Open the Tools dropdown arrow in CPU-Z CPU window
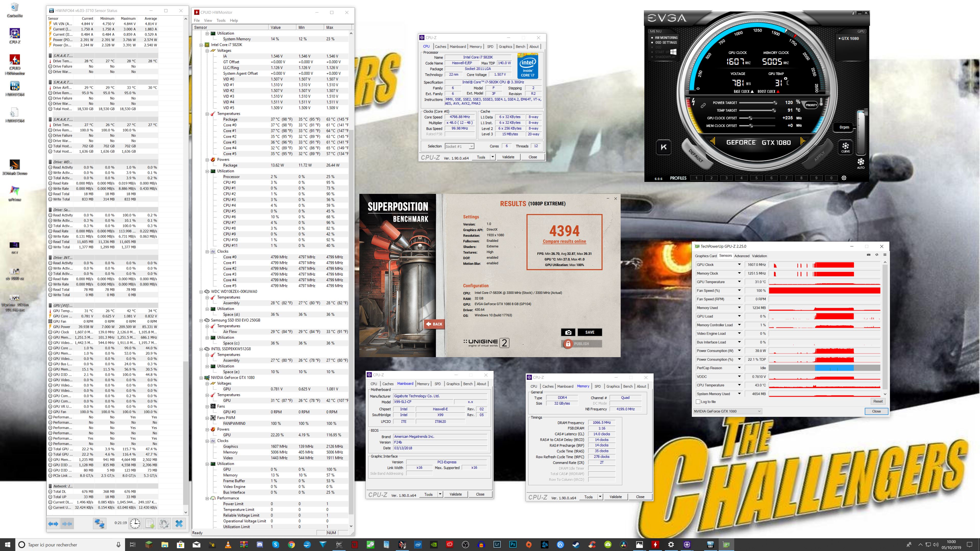This screenshot has height=551, width=980. pyautogui.click(x=493, y=157)
